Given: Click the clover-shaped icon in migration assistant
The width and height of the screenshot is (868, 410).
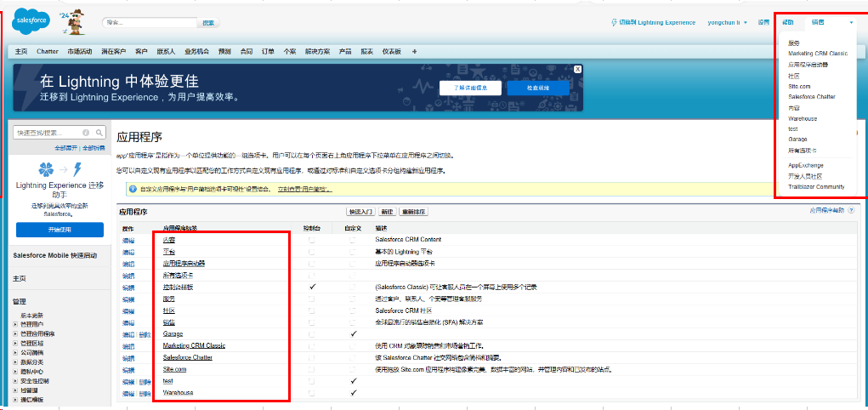Looking at the screenshot, I should tap(46, 169).
